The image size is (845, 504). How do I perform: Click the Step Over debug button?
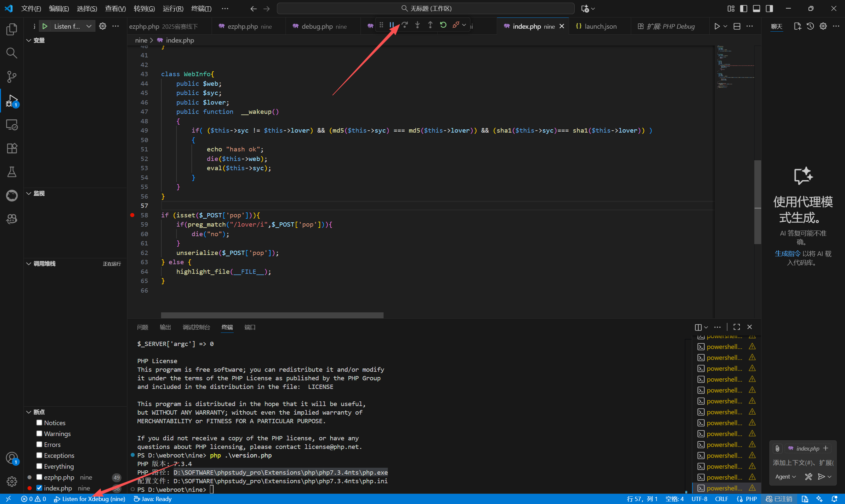pyautogui.click(x=405, y=25)
